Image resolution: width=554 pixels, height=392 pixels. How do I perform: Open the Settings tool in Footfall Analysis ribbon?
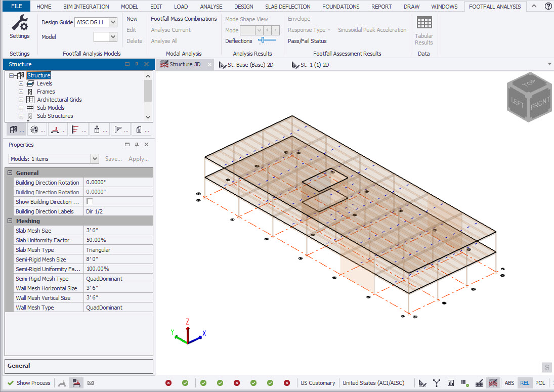[20, 25]
